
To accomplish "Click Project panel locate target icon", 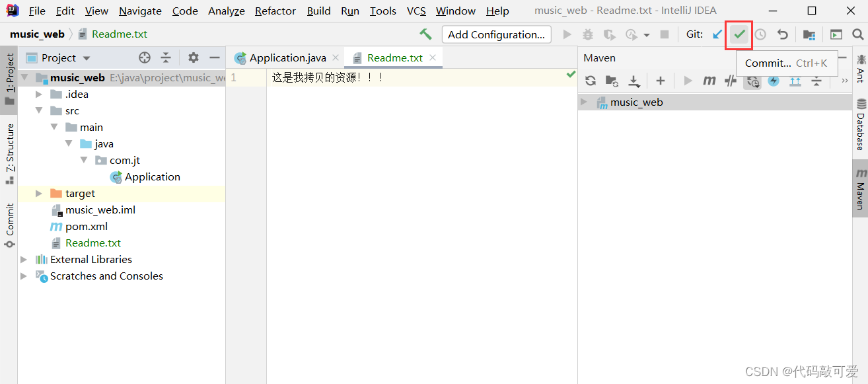I will 145,58.
